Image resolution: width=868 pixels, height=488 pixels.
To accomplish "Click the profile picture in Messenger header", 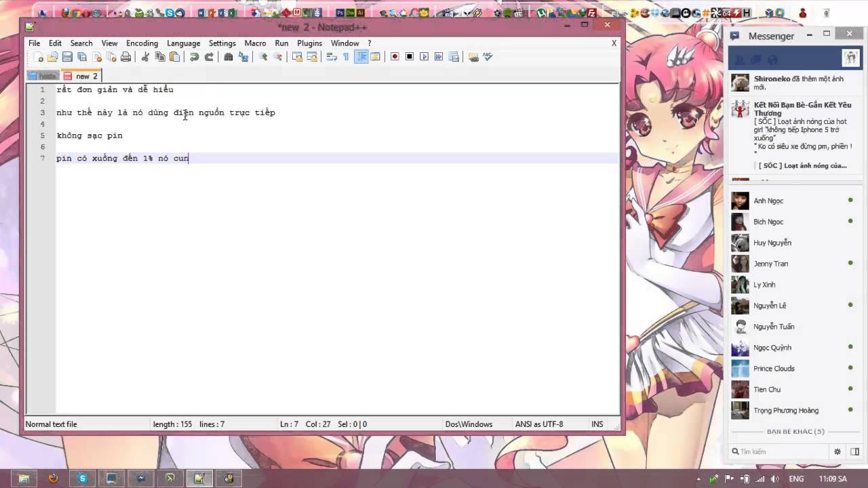I will click(850, 59).
